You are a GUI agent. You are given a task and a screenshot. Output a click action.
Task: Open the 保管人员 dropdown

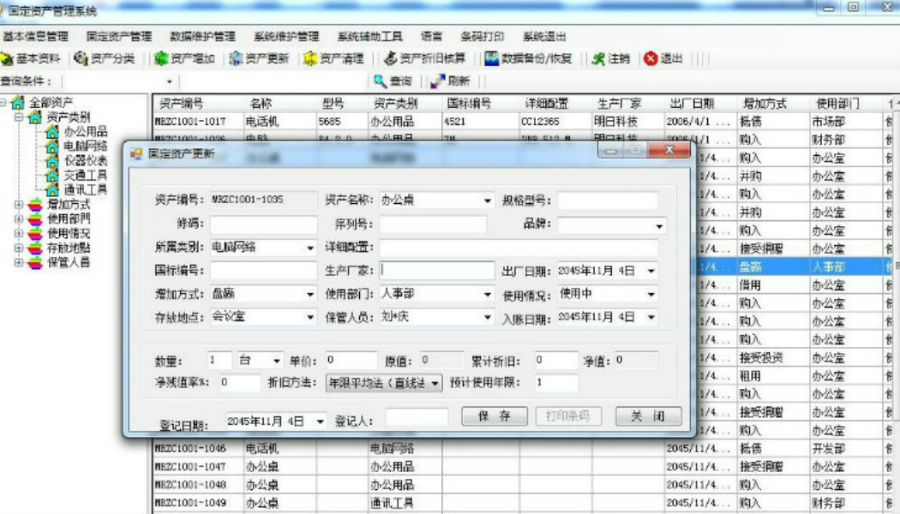pos(487,317)
